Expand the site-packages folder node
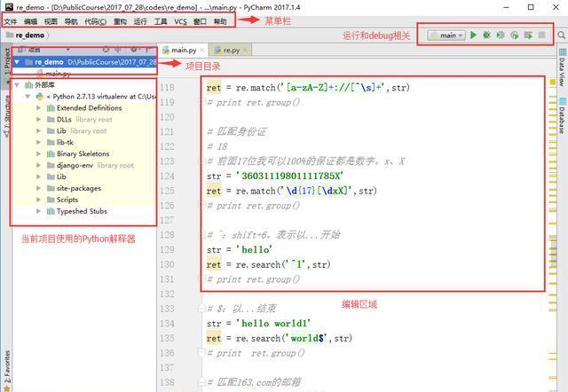Screen dimensions: 568x392 click(38, 188)
